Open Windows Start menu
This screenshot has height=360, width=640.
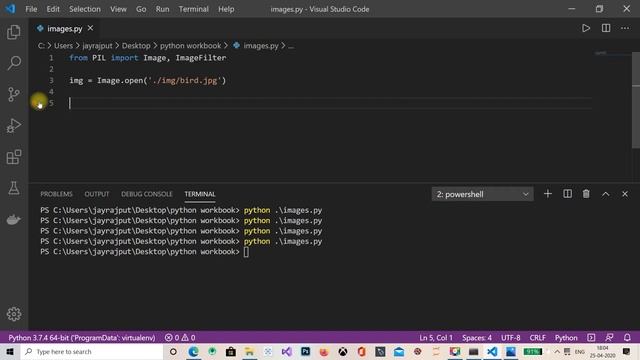[x=10, y=351]
